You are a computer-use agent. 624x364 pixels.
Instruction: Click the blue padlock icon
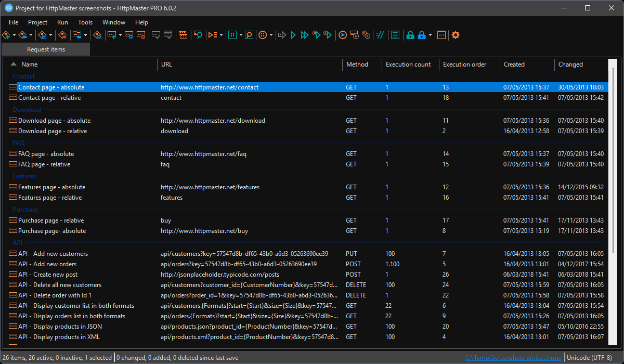tap(422, 35)
